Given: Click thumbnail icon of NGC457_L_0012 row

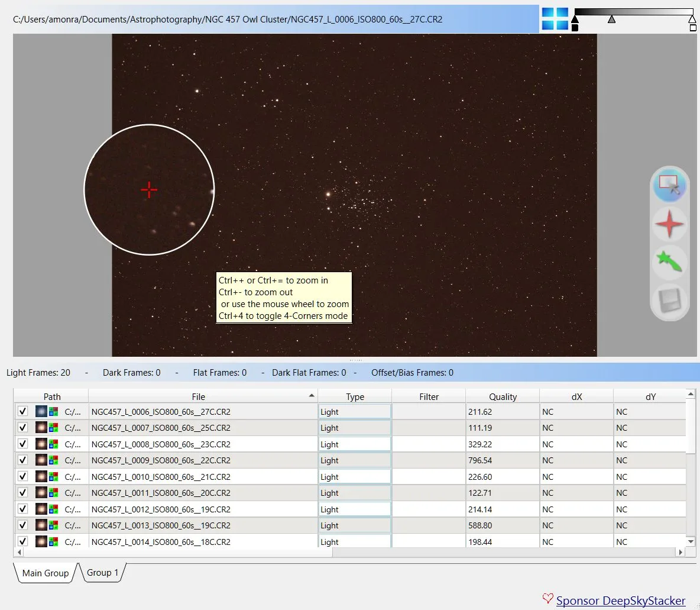Looking at the screenshot, I should click(41, 509).
